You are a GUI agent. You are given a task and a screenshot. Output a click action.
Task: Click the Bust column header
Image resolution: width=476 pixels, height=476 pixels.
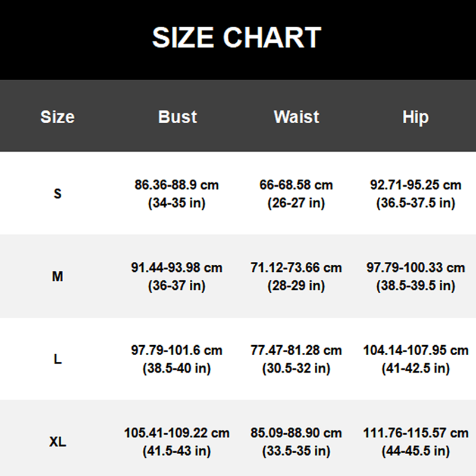[x=177, y=117]
